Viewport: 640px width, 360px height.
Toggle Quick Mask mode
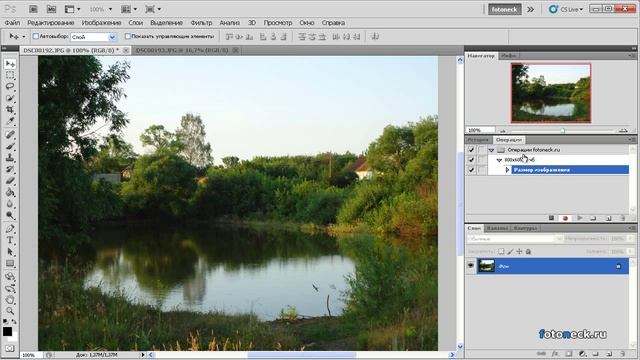(10, 348)
